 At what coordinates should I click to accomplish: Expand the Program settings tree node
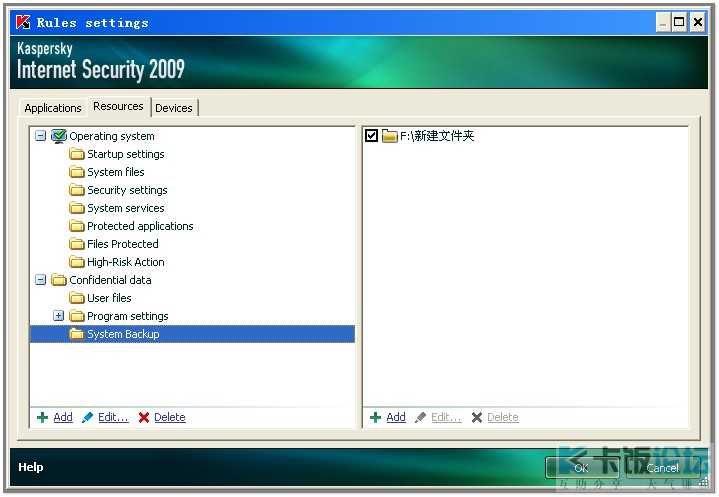tap(58, 316)
